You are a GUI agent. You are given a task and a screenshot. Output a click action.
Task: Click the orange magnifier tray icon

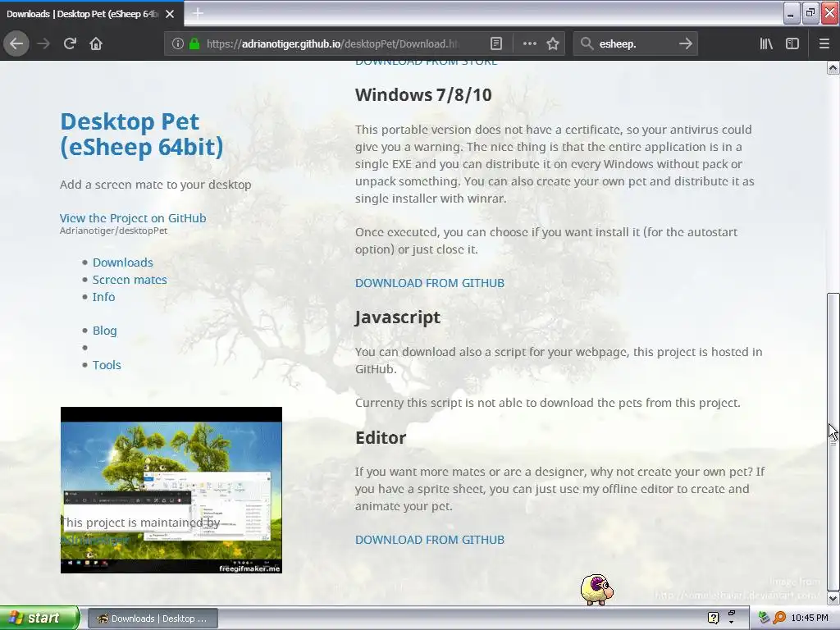pos(779,618)
